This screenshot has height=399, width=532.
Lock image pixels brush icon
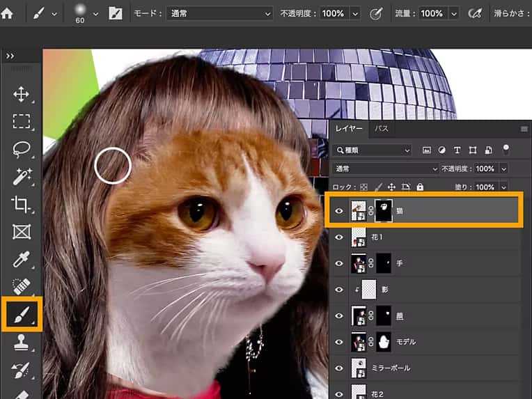point(378,187)
